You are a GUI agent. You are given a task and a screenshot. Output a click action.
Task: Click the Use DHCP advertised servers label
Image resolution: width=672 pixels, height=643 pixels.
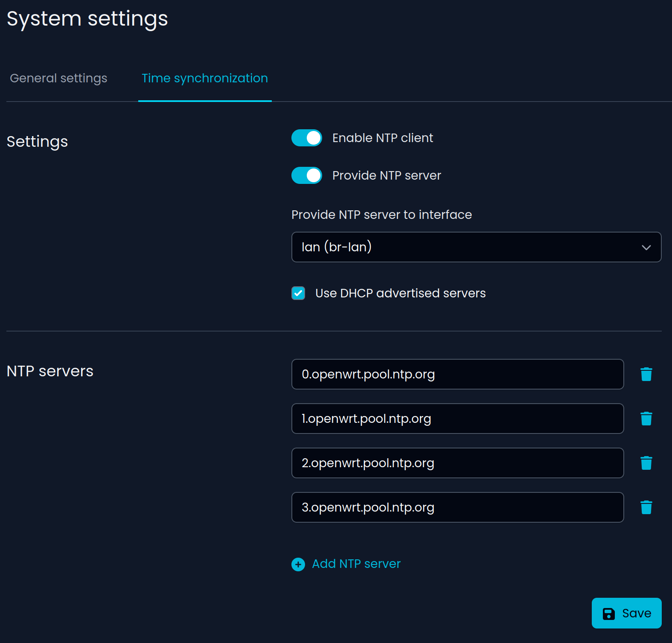coord(400,293)
